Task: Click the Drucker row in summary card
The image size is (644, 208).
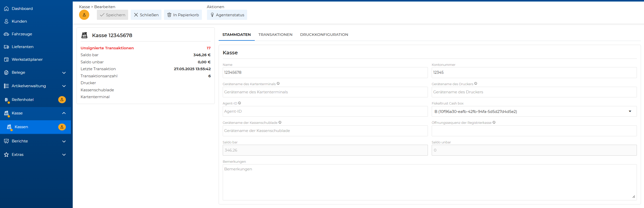Action: click(x=146, y=83)
